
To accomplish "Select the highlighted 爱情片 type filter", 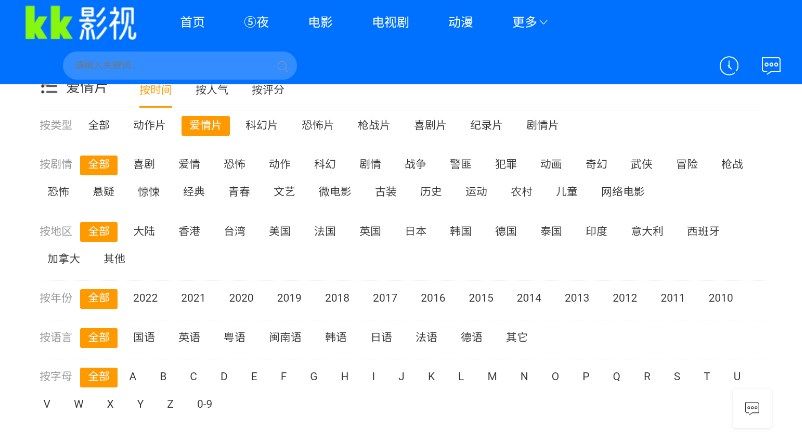I will (x=206, y=125).
